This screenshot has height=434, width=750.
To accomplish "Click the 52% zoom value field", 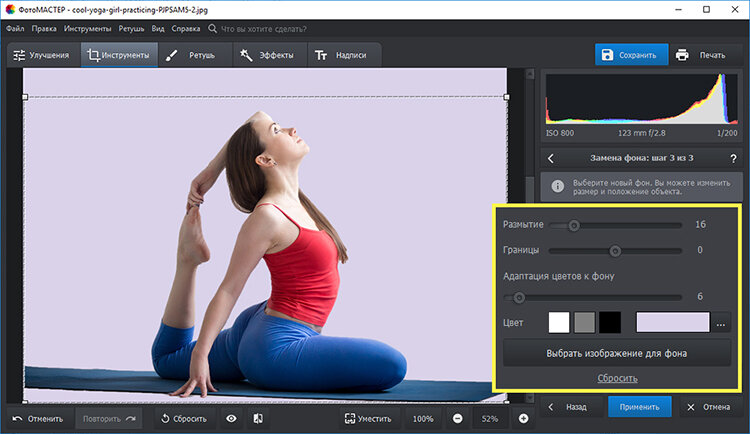I will point(490,419).
